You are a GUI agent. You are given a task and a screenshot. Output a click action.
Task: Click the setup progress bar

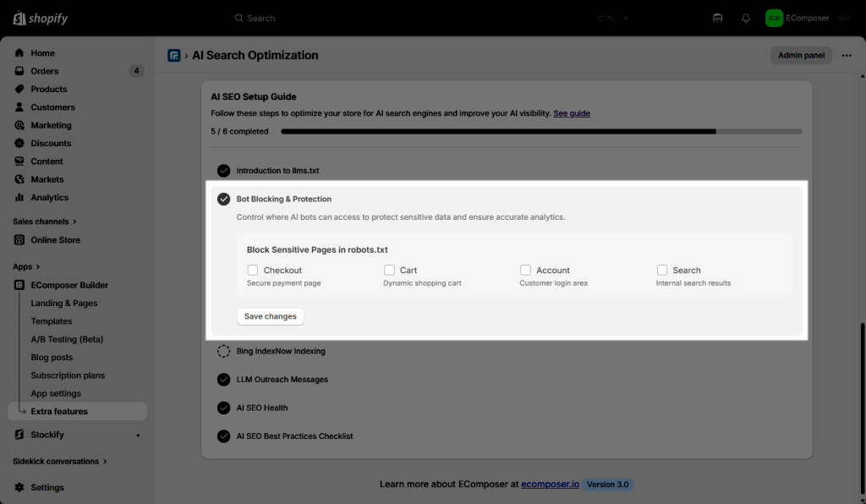(x=541, y=132)
